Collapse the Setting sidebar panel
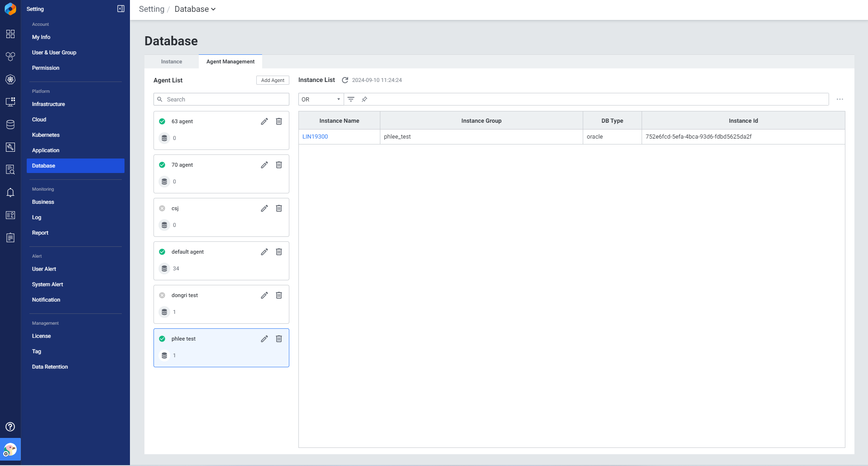 pyautogui.click(x=121, y=9)
